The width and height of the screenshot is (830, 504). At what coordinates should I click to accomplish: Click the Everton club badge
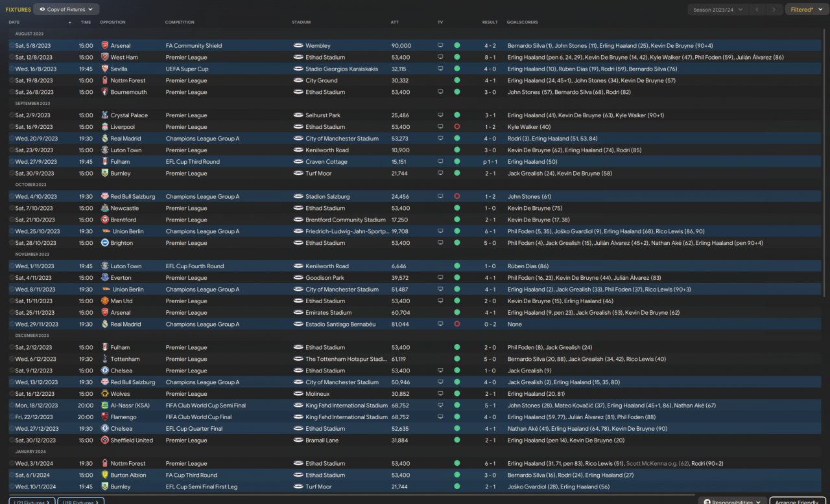pos(105,278)
